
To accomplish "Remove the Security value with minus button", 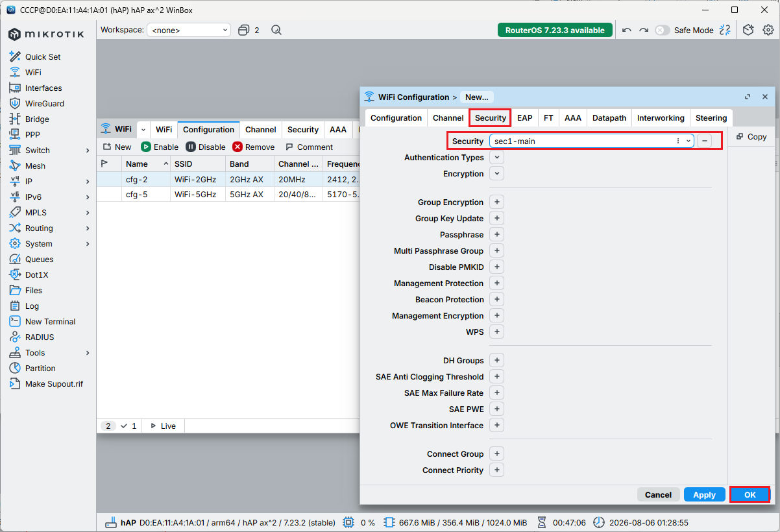I will click(x=705, y=141).
